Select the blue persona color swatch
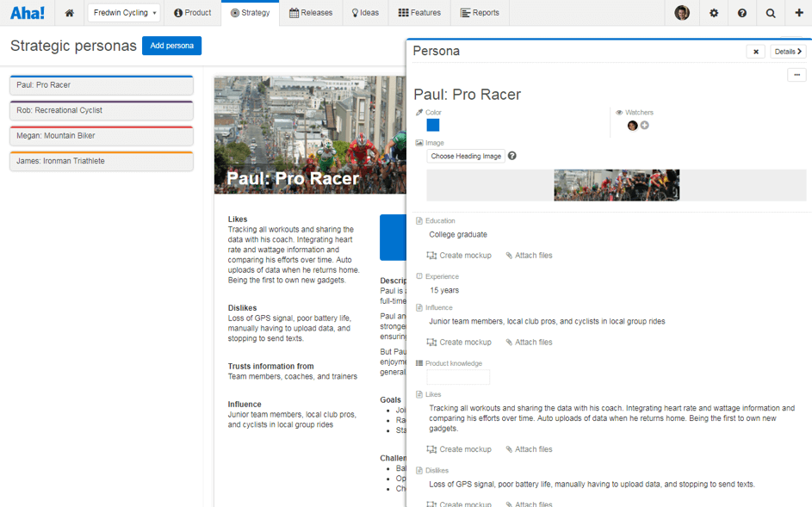 [433, 126]
